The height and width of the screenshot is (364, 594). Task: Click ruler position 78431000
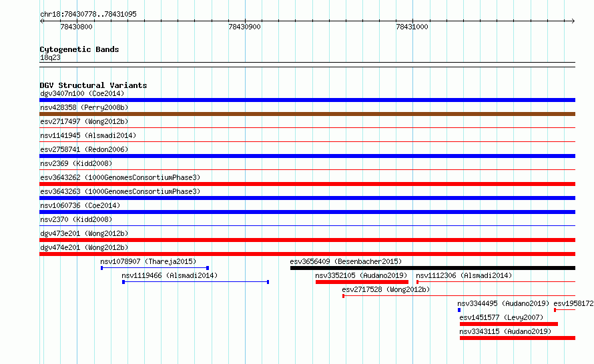pos(412,27)
